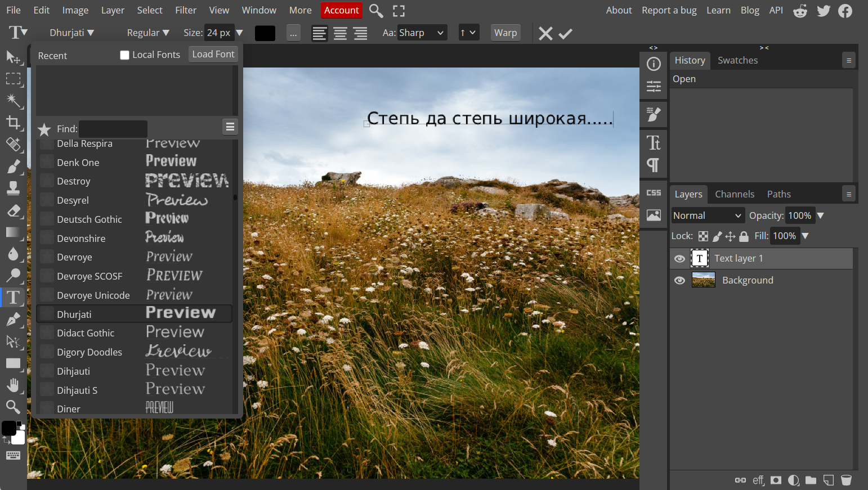
Task: Toggle Background layer visibility eye
Action: pyautogui.click(x=679, y=280)
